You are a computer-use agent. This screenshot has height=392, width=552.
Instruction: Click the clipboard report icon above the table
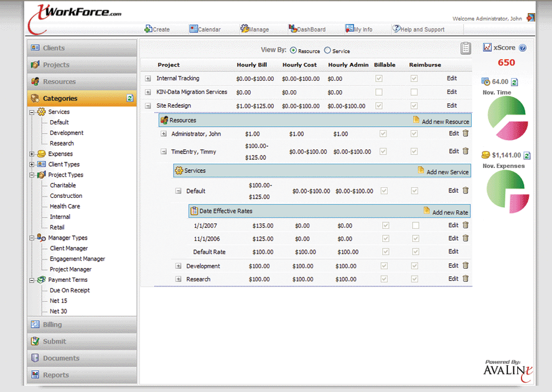[465, 49]
